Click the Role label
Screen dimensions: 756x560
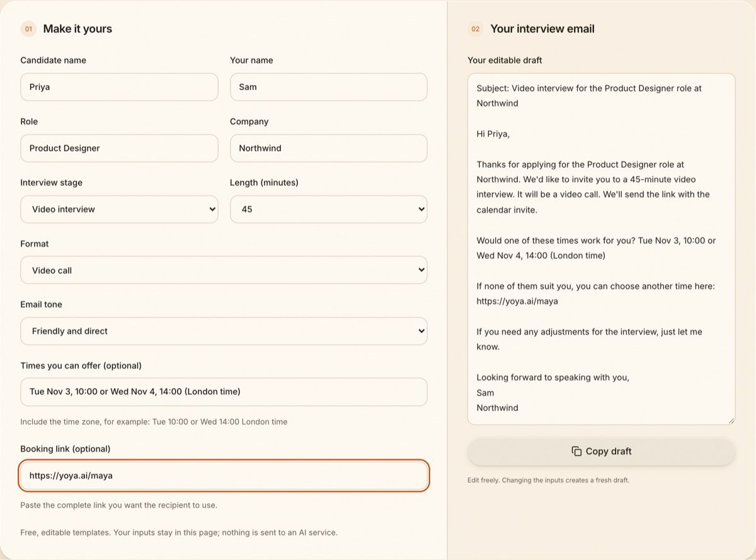pos(29,122)
